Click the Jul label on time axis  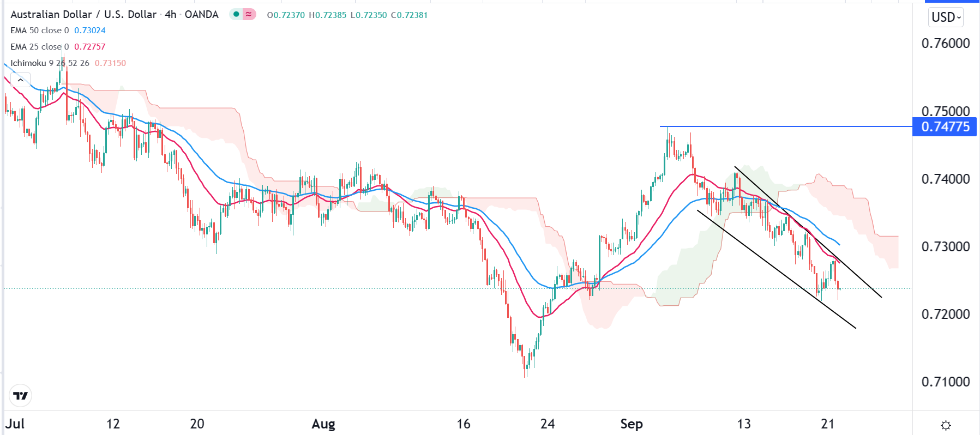click(15, 424)
